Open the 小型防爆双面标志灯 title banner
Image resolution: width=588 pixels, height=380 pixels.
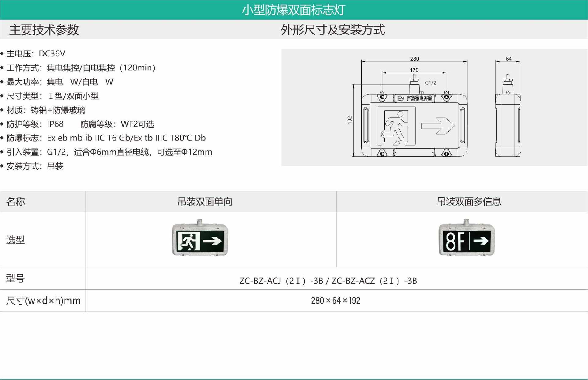[x=293, y=9]
